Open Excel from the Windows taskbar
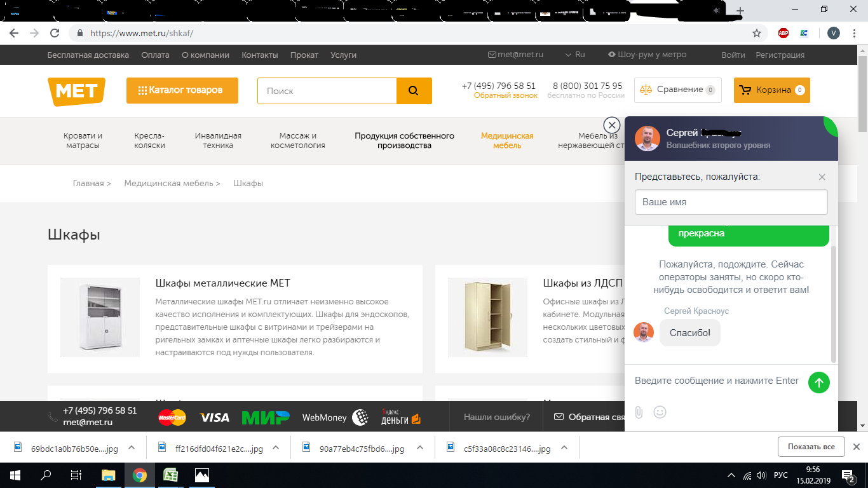The height and width of the screenshot is (488, 868). pyautogui.click(x=170, y=475)
